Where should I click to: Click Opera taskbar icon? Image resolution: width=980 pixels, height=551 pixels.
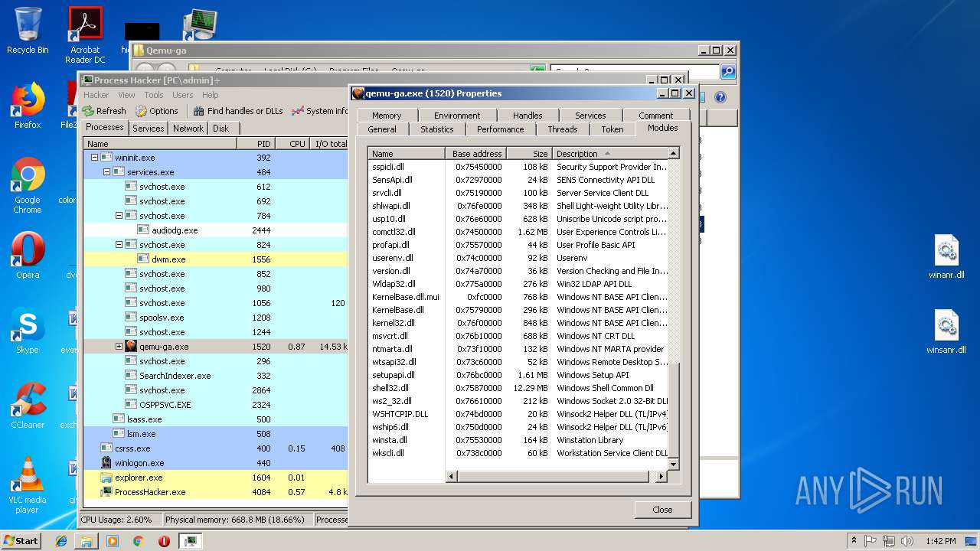click(164, 541)
